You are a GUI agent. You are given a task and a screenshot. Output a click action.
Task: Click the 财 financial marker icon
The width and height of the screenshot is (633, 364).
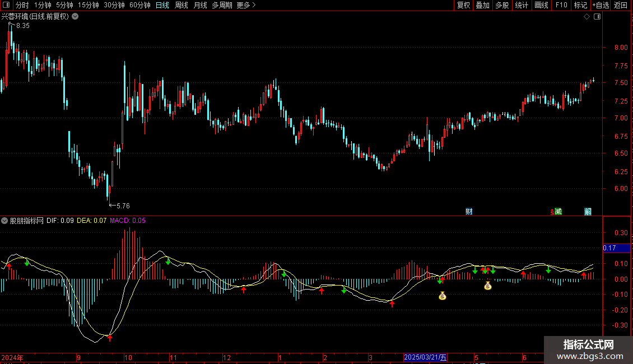[469, 212]
